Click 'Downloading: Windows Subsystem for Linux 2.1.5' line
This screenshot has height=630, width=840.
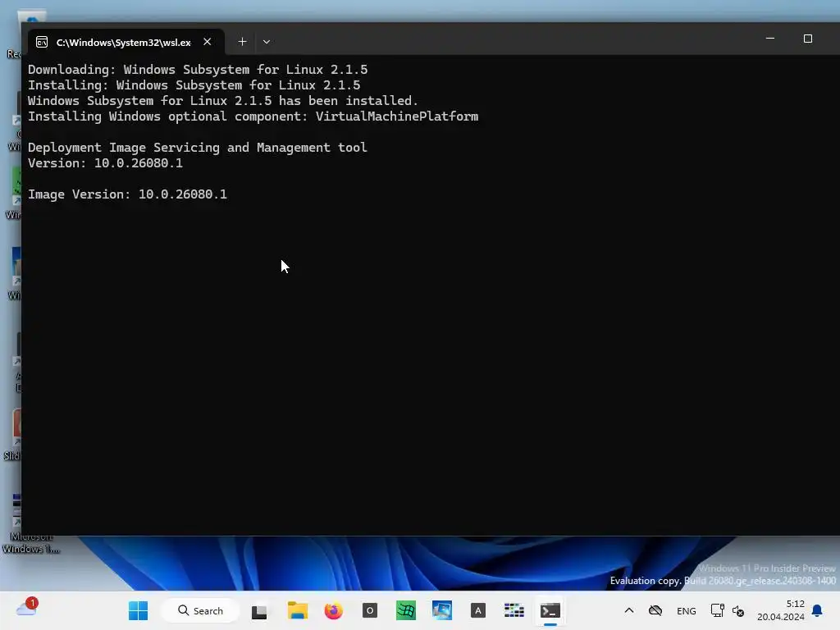pos(198,70)
